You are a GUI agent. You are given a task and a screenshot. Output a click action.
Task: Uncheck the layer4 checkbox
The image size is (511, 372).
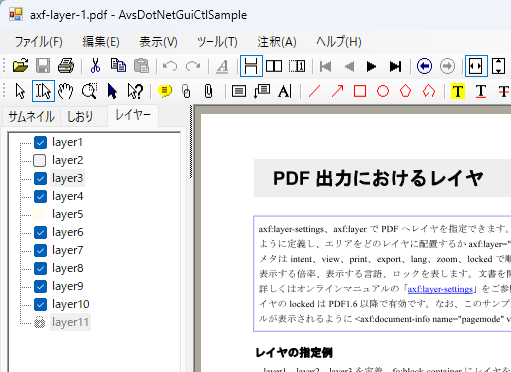[x=40, y=196]
